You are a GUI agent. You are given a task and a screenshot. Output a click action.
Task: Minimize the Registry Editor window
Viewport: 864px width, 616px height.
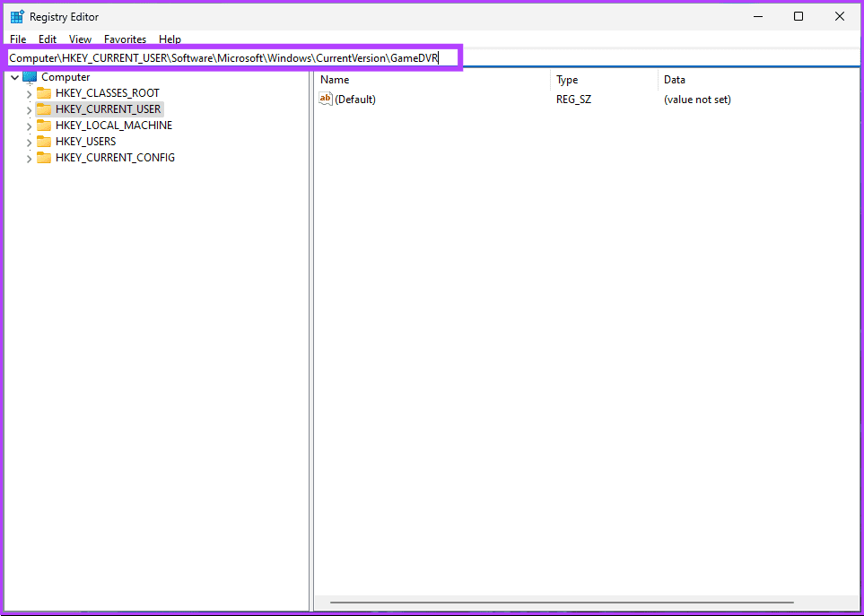pyautogui.click(x=758, y=16)
